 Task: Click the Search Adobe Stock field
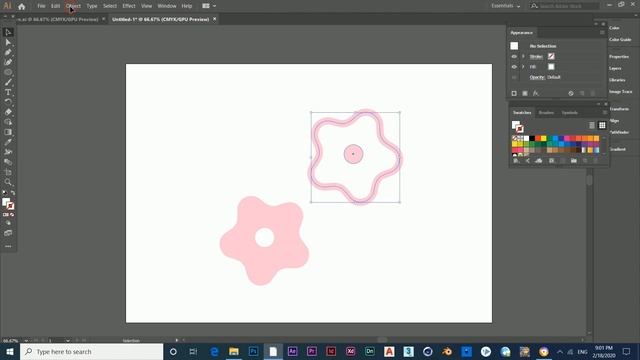click(565, 6)
